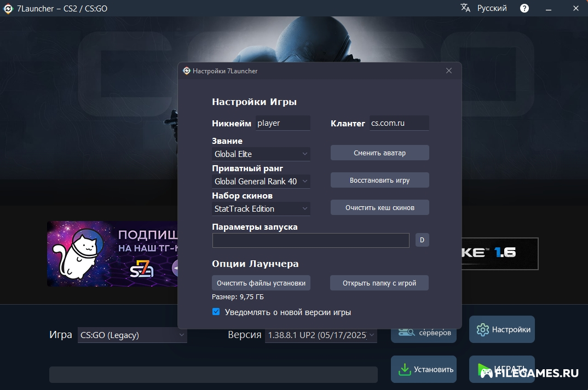Open the Звание dropdown showing Global Elite
This screenshot has height=390, width=588.
[261, 154]
